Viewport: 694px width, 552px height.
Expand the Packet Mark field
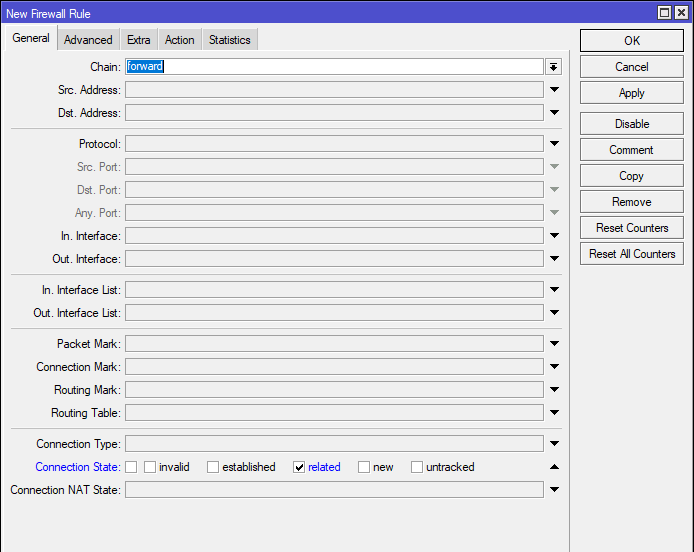[x=554, y=344]
